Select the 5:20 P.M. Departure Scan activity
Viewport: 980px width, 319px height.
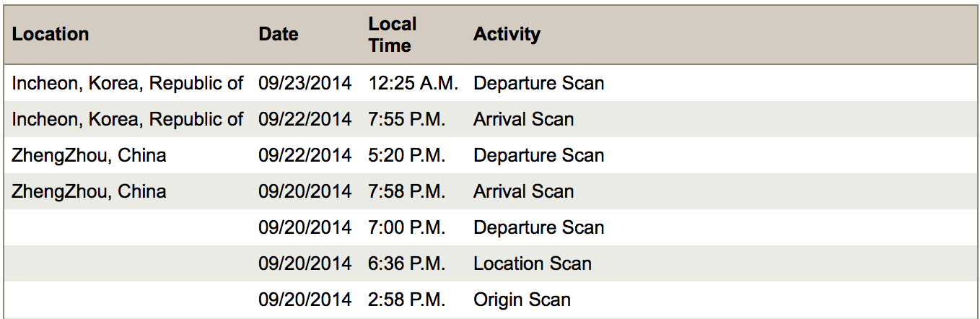point(538,155)
